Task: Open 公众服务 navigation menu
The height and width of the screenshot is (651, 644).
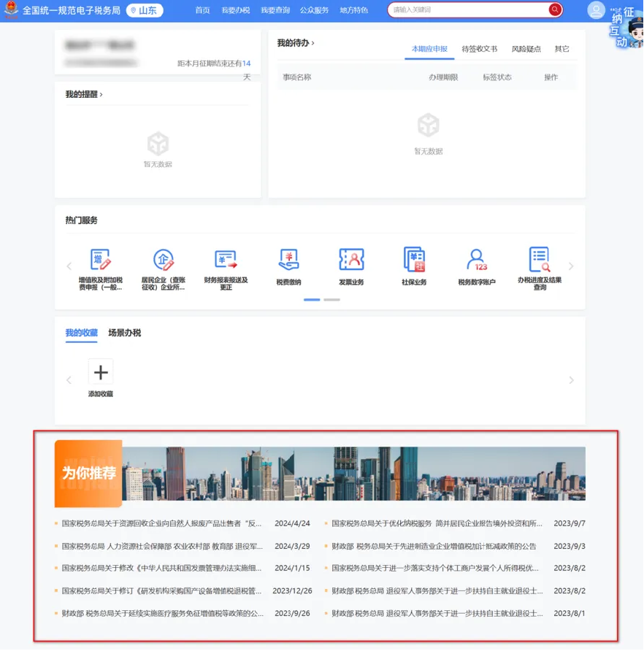Action: click(314, 10)
